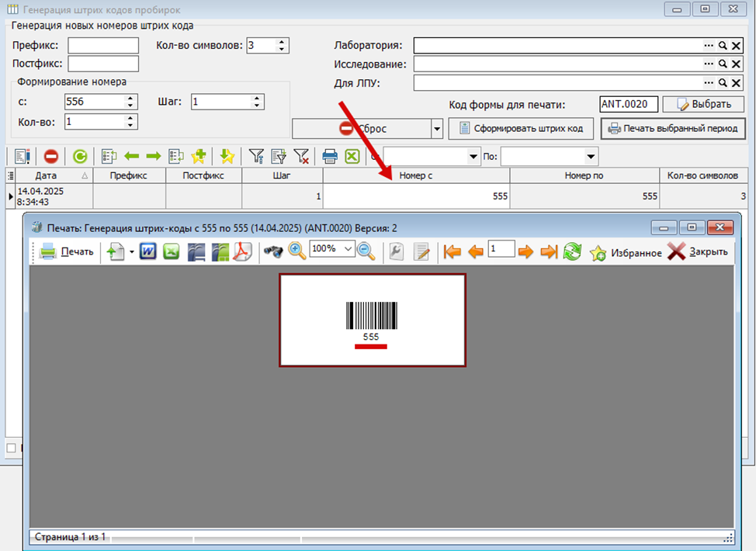
Task: Clear the Исследование field with its X
Action: pos(736,64)
